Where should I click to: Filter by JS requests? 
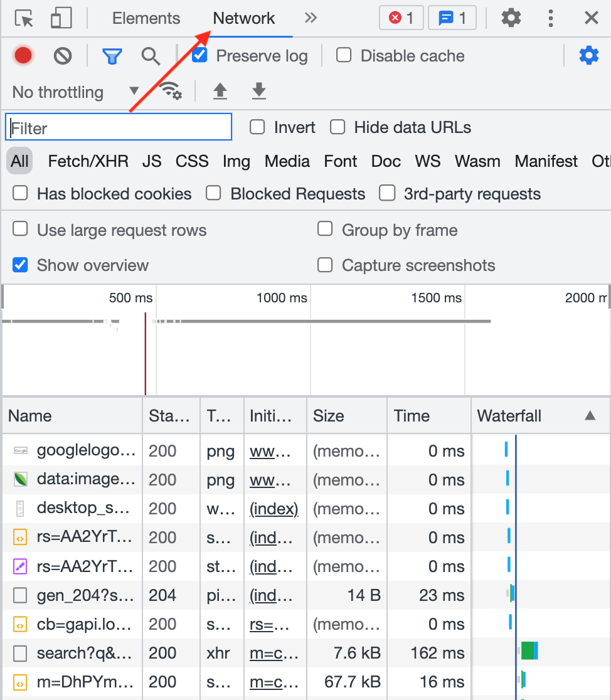152,161
